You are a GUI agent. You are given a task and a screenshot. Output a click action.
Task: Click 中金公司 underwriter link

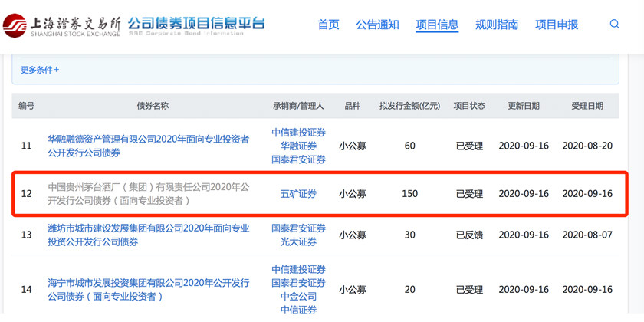pos(298,297)
